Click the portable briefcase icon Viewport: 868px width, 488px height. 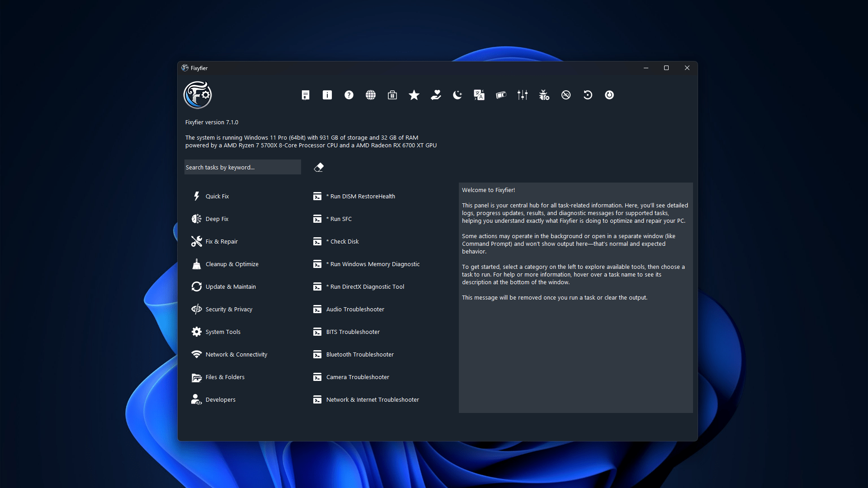click(392, 95)
